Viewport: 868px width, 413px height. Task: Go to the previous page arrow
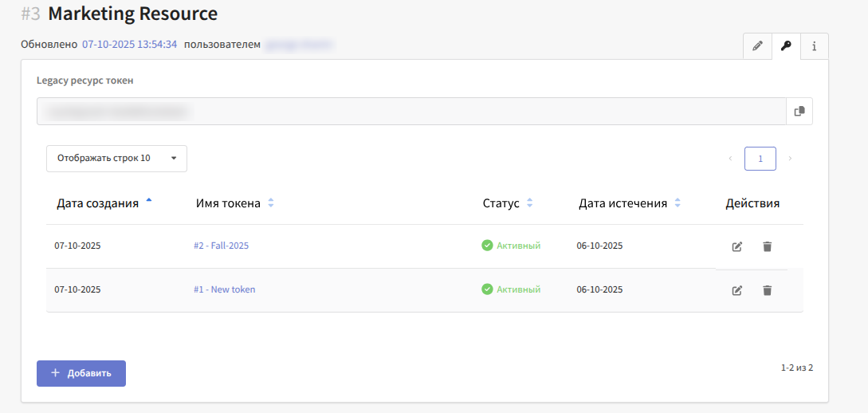pyautogui.click(x=730, y=159)
